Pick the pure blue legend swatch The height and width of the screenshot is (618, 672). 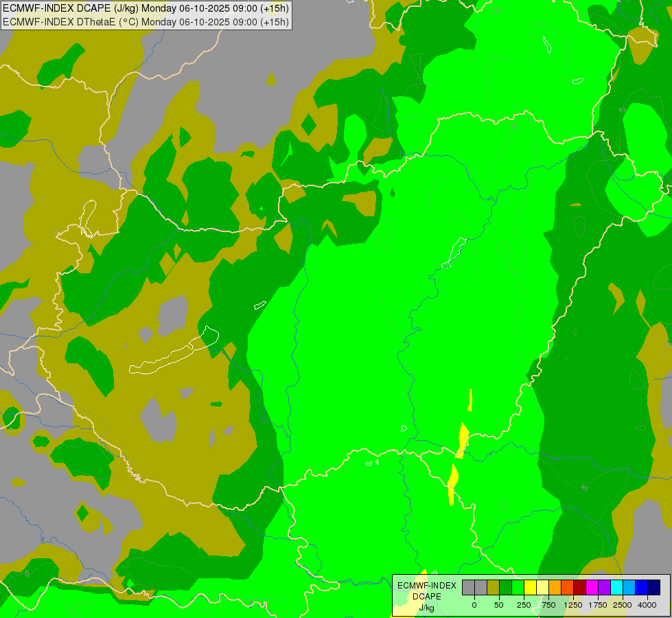642,588
